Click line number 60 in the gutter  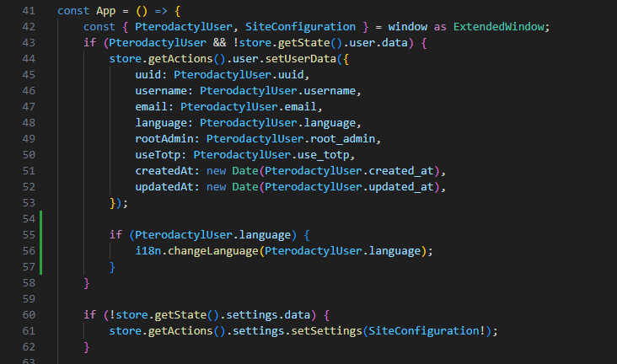coord(27,314)
